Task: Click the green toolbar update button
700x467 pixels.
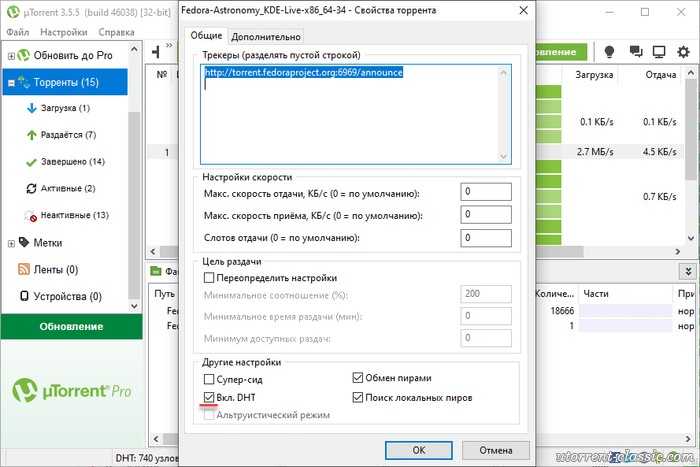Action: click(561, 52)
